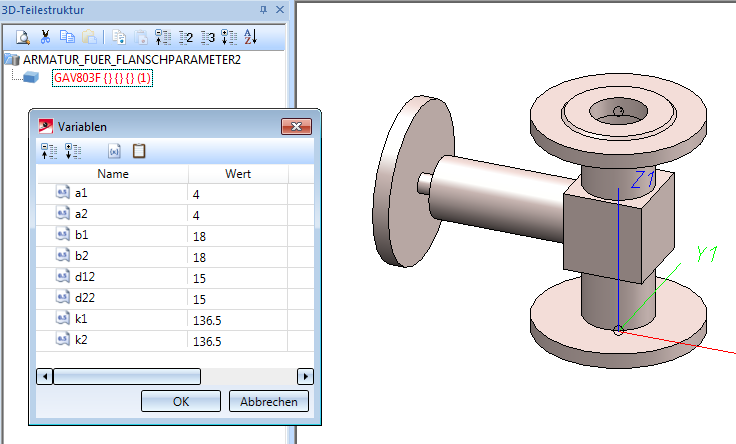Select variable d12 in the list

coord(84,277)
